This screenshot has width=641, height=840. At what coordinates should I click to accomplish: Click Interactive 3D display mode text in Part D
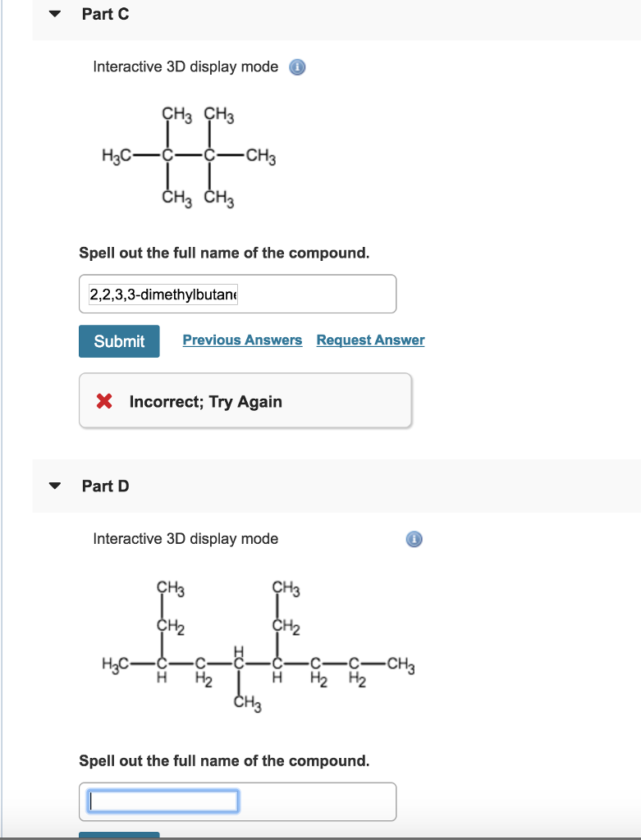coord(185,538)
